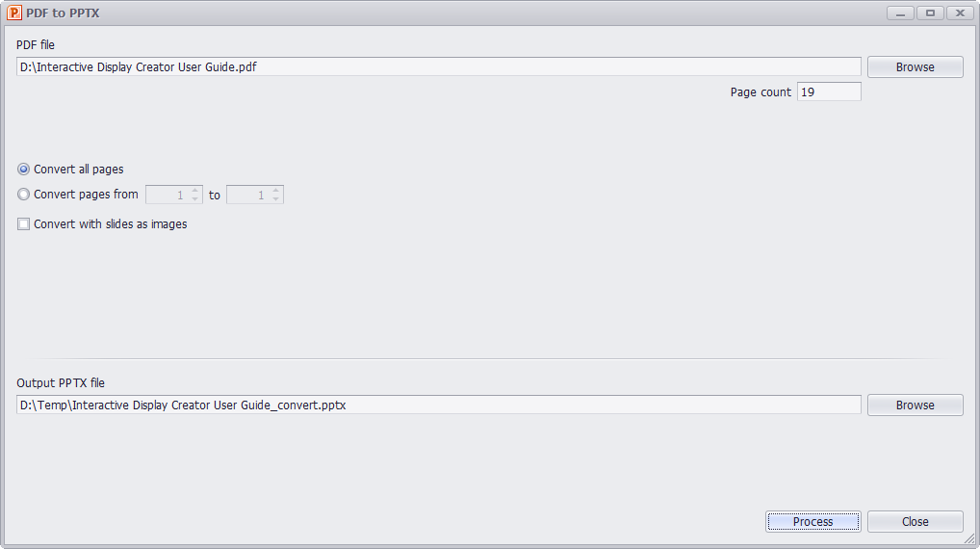Start conversion with the Process button

(813, 521)
